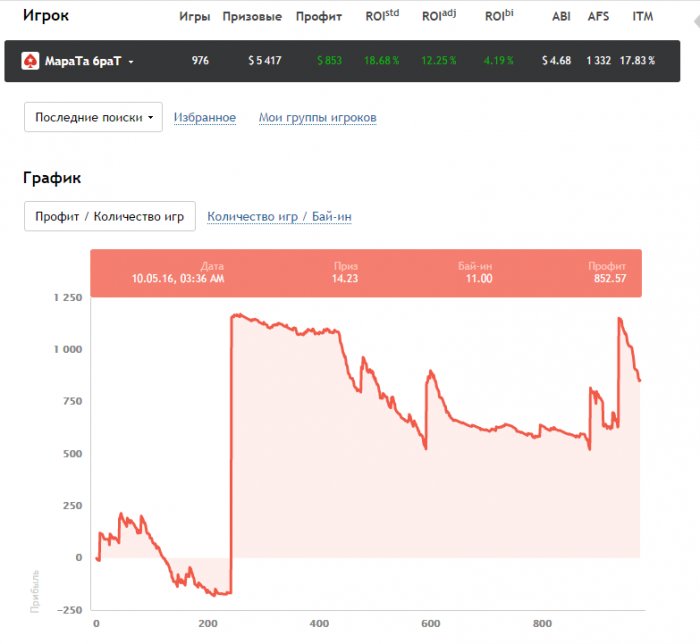Screen dimensions: 700x644
Task: Click the green $853 profit value
Action: (329, 61)
